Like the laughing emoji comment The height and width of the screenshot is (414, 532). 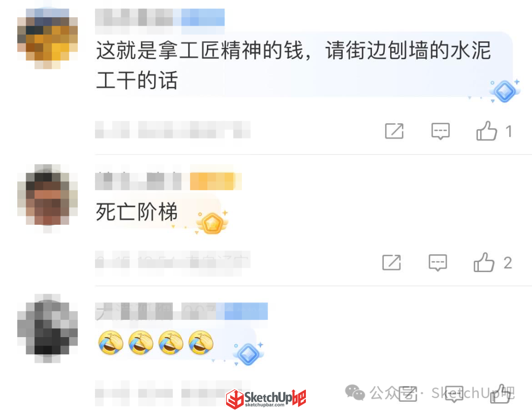(x=501, y=394)
